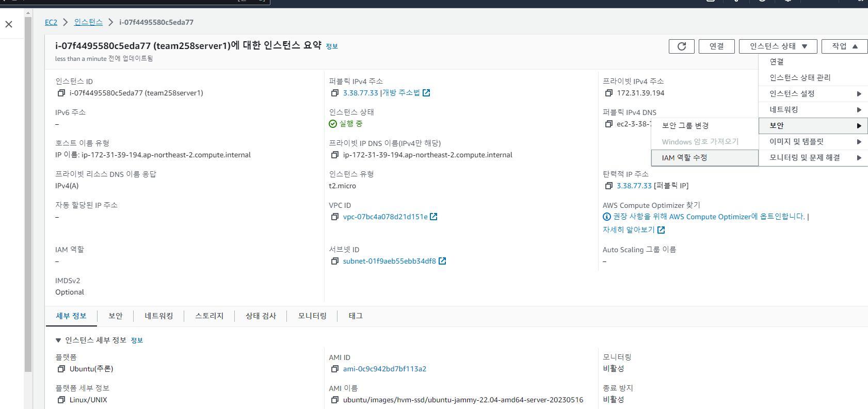Switch to 보안 tab

(x=116, y=316)
